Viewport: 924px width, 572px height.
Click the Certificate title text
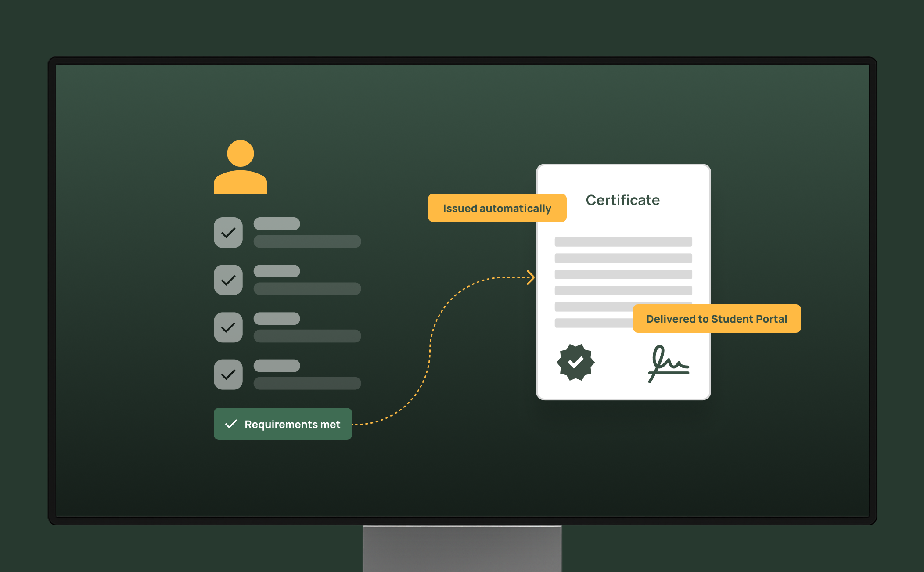click(x=622, y=200)
